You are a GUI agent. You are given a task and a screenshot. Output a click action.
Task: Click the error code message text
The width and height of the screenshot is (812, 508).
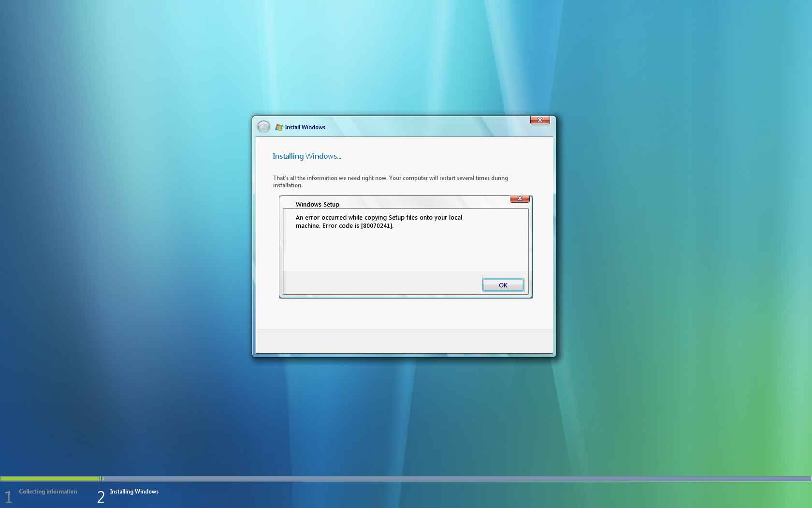[x=379, y=222]
